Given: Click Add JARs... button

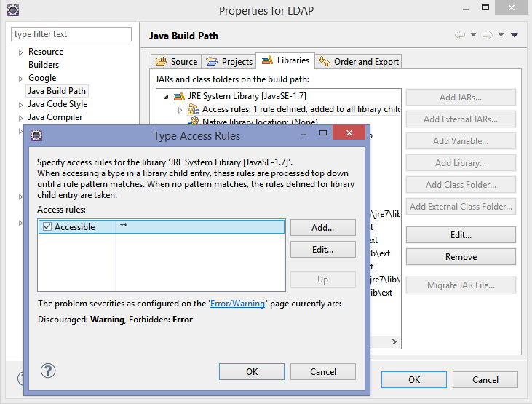Looking at the screenshot, I should [x=461, y=98].
